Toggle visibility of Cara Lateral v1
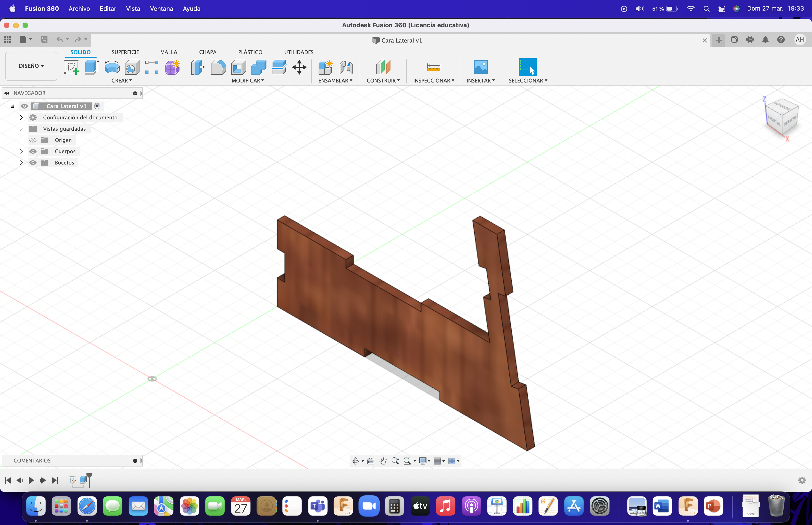 click(24, 106)
